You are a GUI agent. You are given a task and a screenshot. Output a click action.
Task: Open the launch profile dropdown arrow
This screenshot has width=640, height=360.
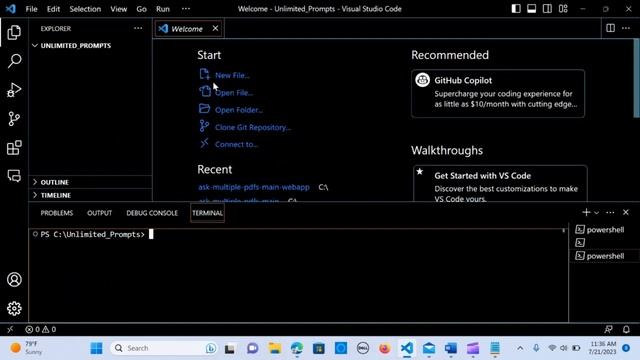coord(596,213)
